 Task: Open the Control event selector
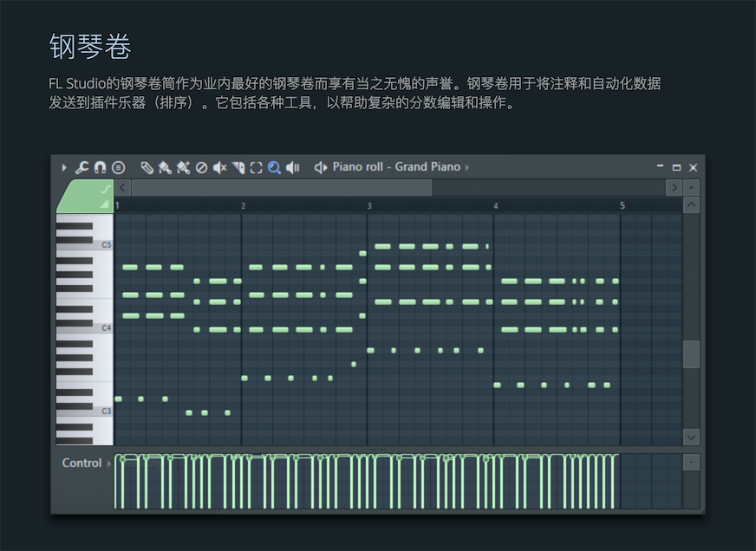pyautogui.click(x=86, y=463)
